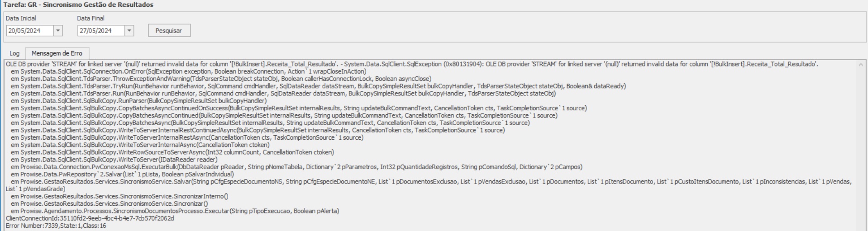Click the SincronismoDocumentosProcesso.Executar line

pyautogui.click(x=175, y=211)
